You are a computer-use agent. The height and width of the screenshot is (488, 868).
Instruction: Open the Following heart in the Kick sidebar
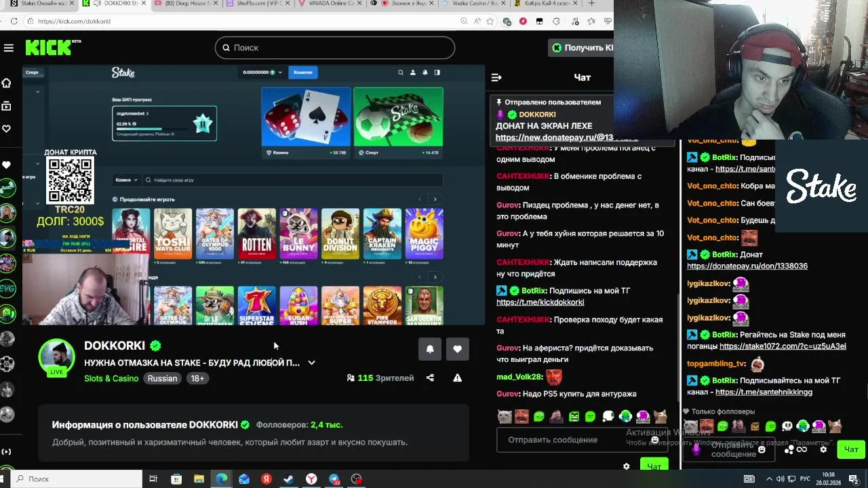6,129
